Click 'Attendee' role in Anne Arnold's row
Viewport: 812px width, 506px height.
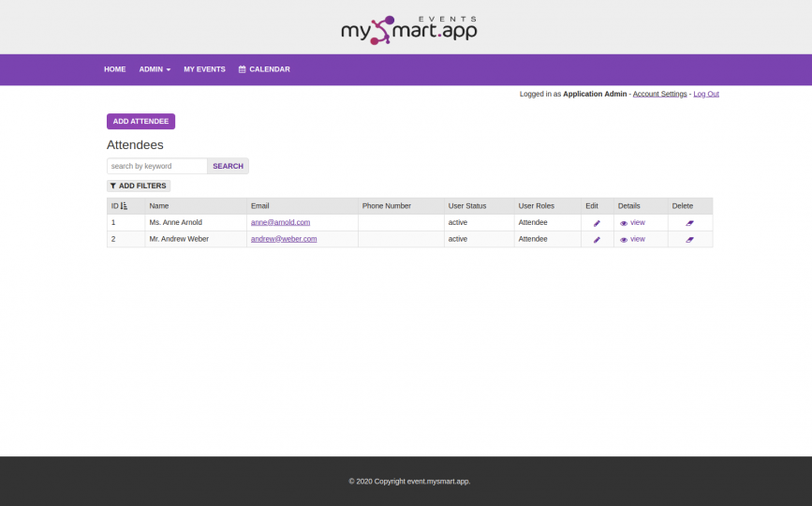coord(533,222)
